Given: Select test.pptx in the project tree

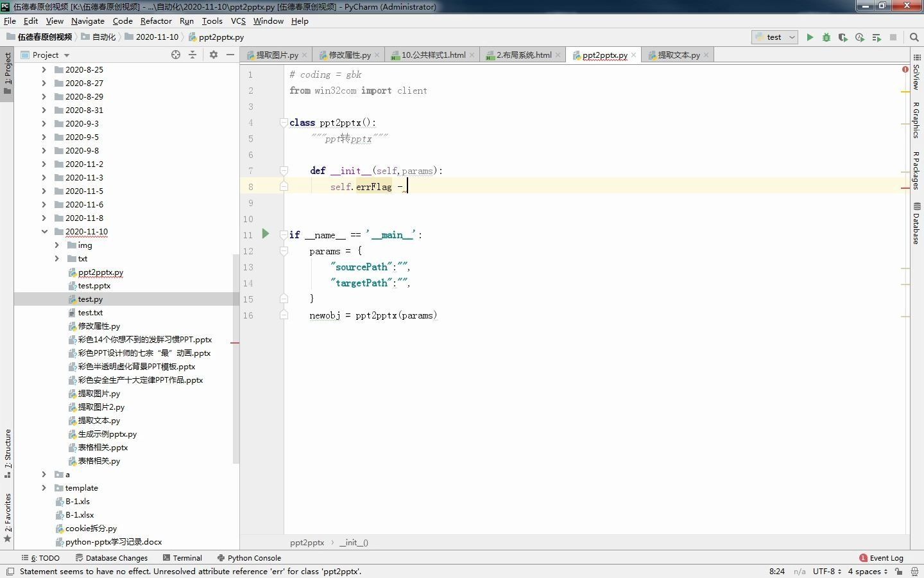Looking at the screenshot, I should 94,285.
